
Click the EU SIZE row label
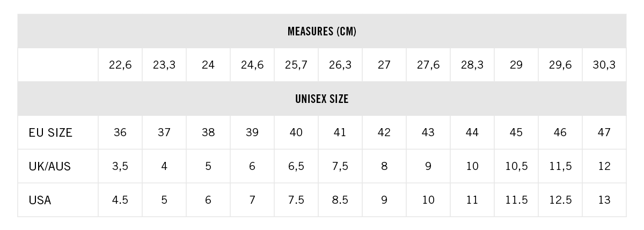coord(50,132)
